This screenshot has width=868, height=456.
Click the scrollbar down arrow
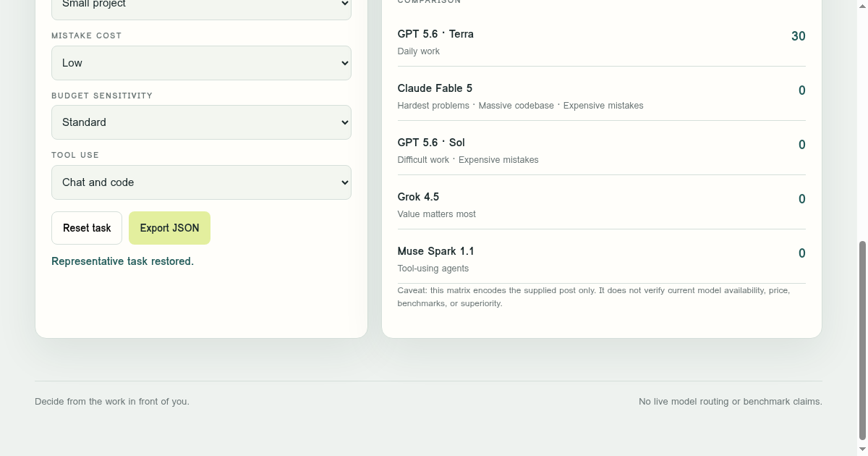[862, 449]
